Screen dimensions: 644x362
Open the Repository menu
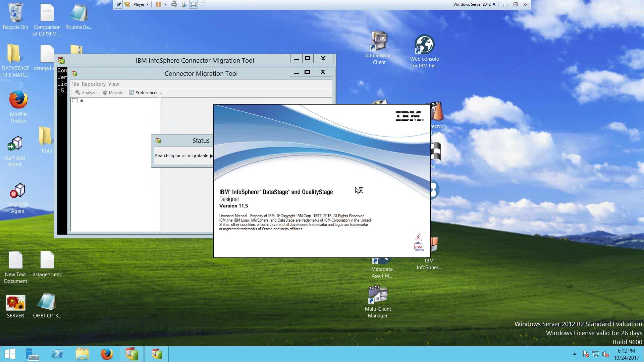tap(94, 84)
